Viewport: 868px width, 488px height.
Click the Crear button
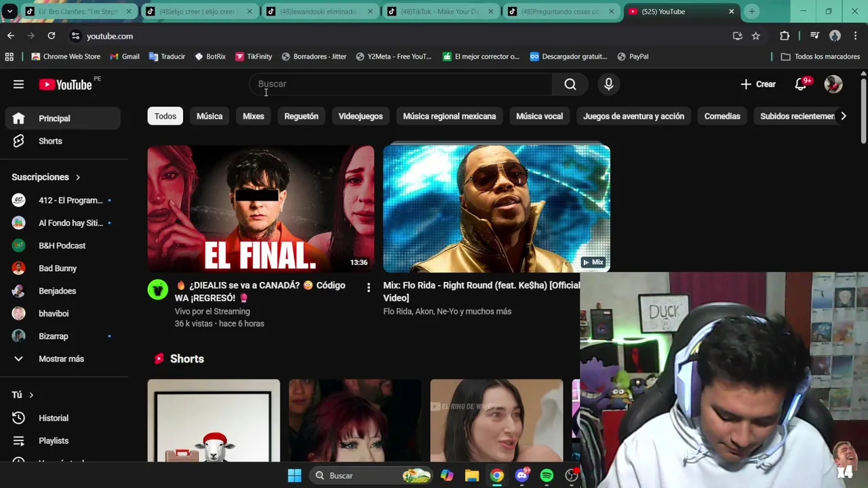pyautogui.click(x=758, y=84)
